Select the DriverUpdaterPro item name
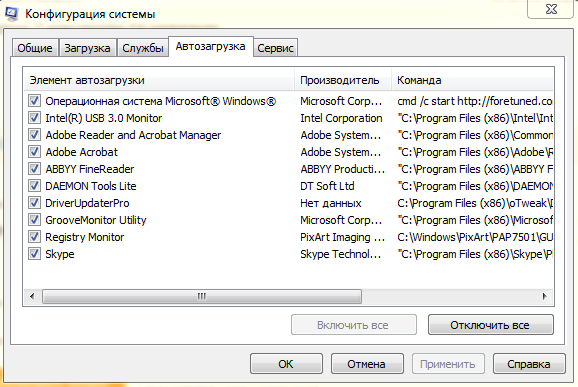 click(87, 203)
